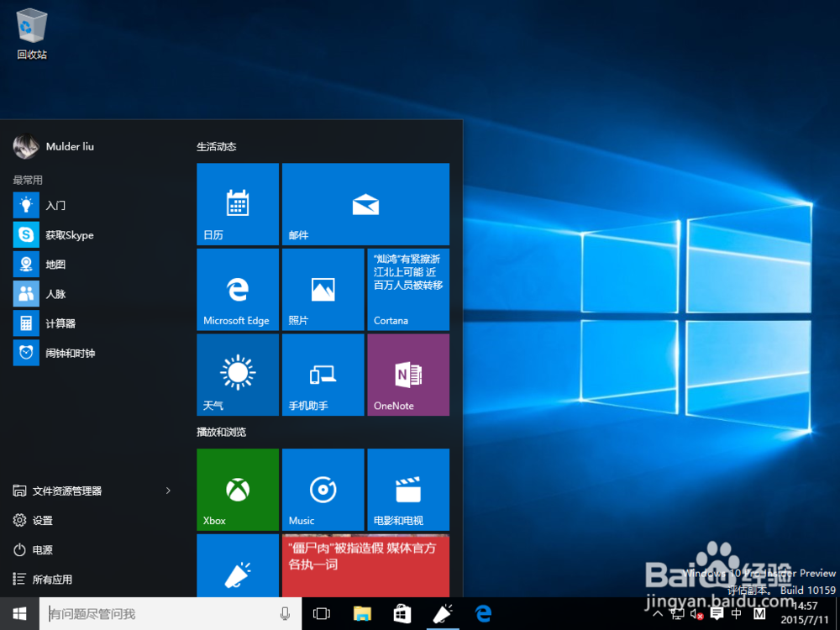Launch 计算器 calculator
Image resolution: width=840 pixels, height=630 pixels.
(x=97, y=323)
